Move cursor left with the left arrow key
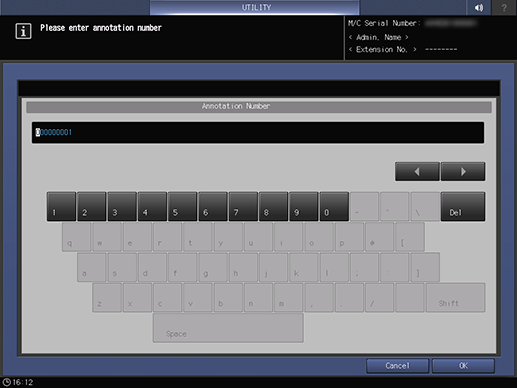Screen dimensions: 517x388 [x=417, y=172]
